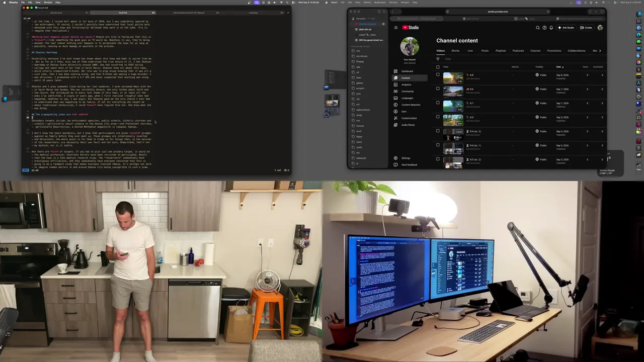Open the YouTube Studio hamburger menu
The image size is (644, 362).
click(x=396, y=28)
